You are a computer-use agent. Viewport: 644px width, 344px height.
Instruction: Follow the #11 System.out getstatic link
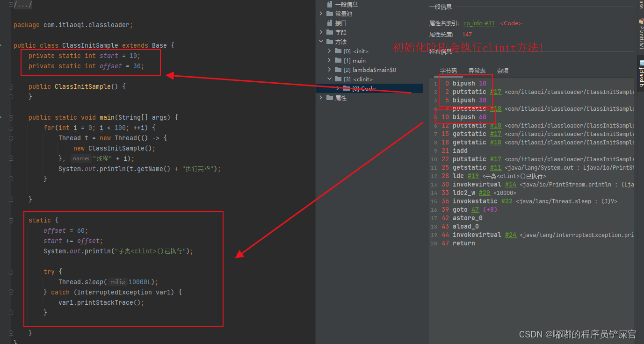pyautogui.click(x=496, y=168)
